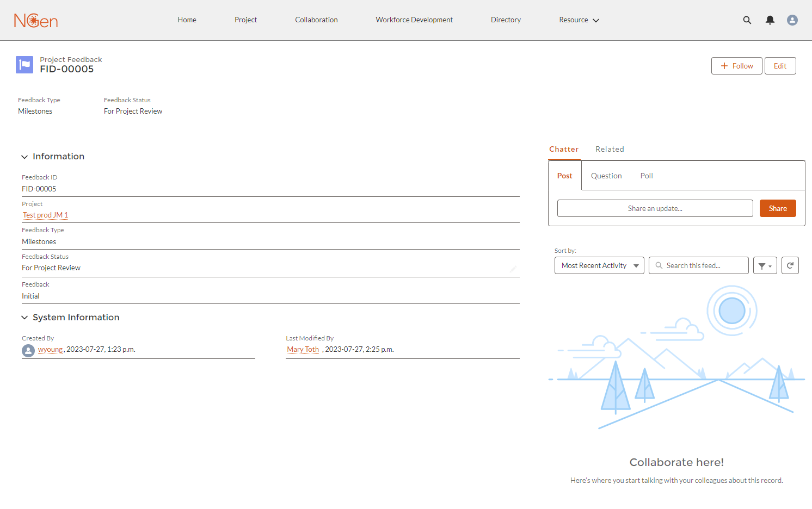The image size is (812, 509).
Task: Open the Mary Toth user link
Action: pos(303,350)
